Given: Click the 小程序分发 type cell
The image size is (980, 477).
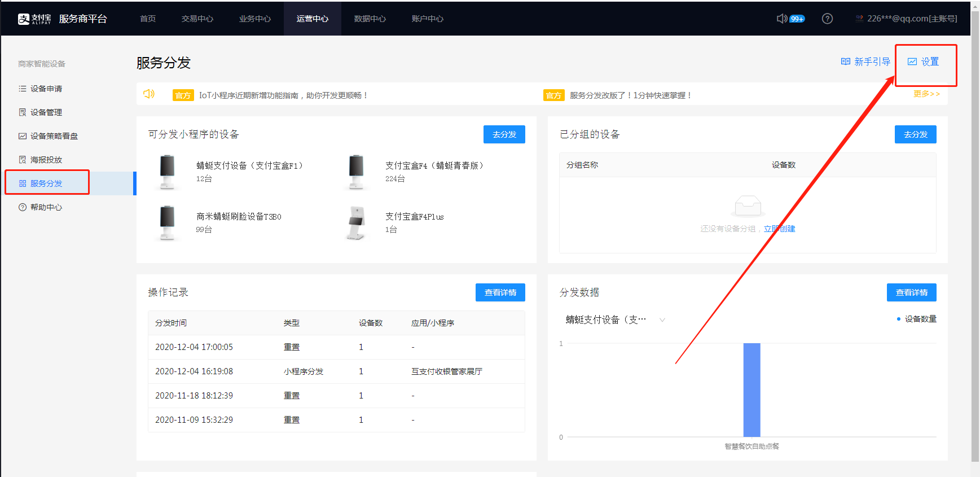Looking at the screenshot, I should pos(304,371).
